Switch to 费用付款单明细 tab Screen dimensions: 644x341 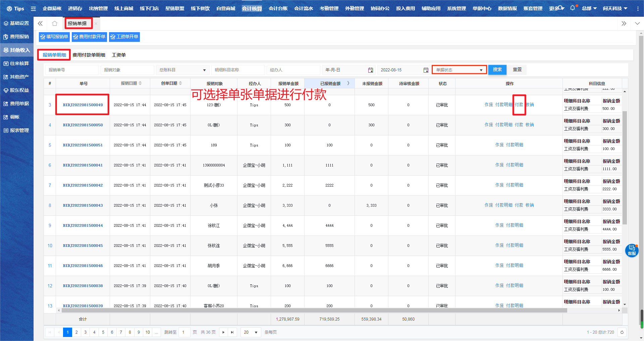89,55
